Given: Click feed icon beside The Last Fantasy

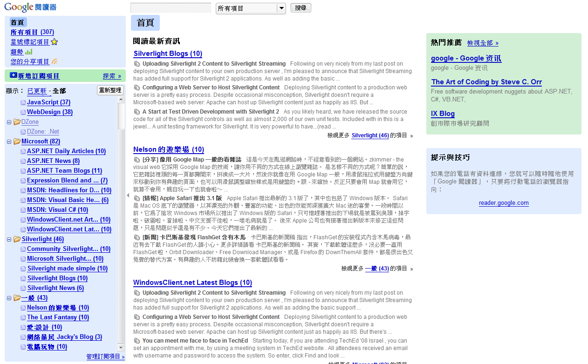Looking at the screenshot, I should click(23, 317).
